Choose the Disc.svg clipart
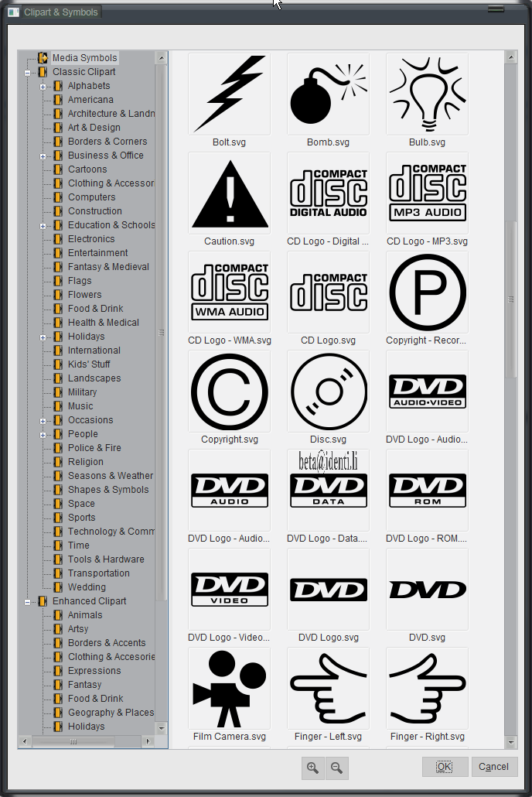This screenshot has height=797, width=532. point(328,392)
